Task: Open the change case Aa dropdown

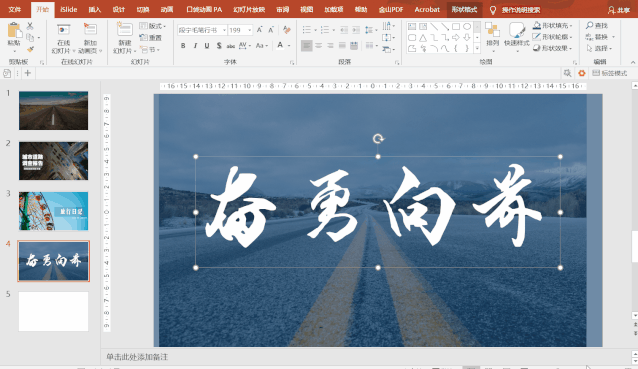Action: [x=261, y=46]
